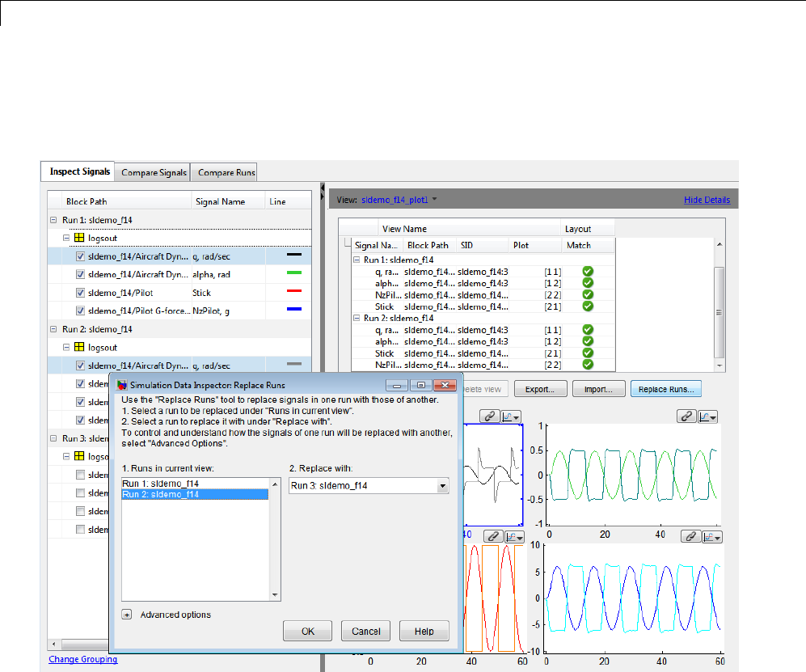Expand Advanced options in Replace Runs dialog
This screenshot has width=806, height=672.
[x=127, y=615]
